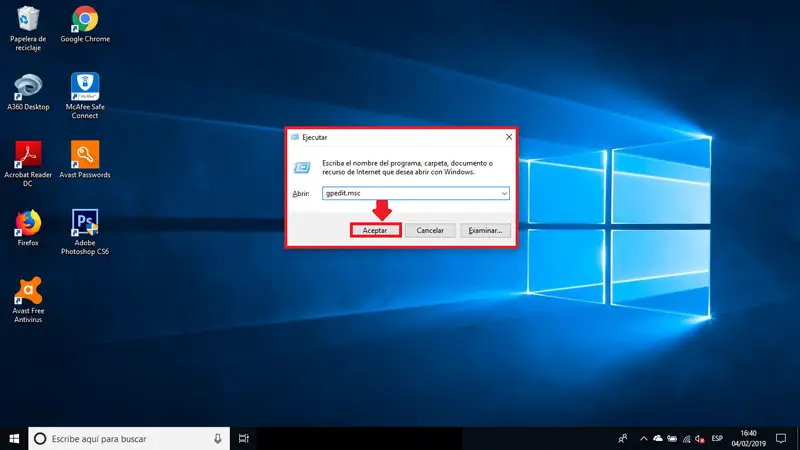Open the Windows Start menu
The width and height of the screenshot is (800, 450).
(x=14, y=438)
